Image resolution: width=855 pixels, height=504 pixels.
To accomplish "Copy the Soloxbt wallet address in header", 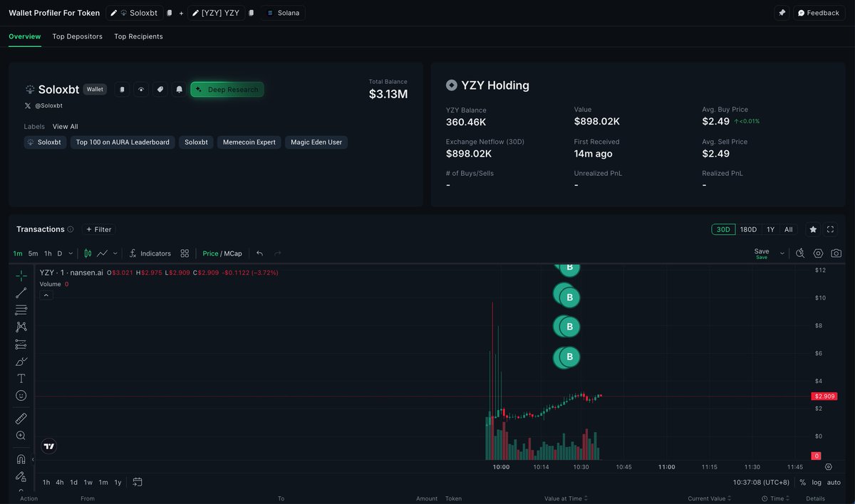I will pos(170,13).
